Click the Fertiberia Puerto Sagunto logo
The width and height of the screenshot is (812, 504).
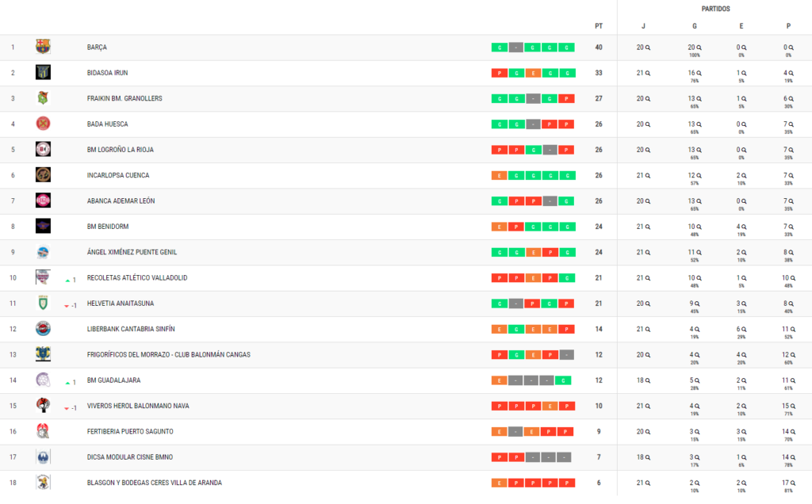[43, 430]
